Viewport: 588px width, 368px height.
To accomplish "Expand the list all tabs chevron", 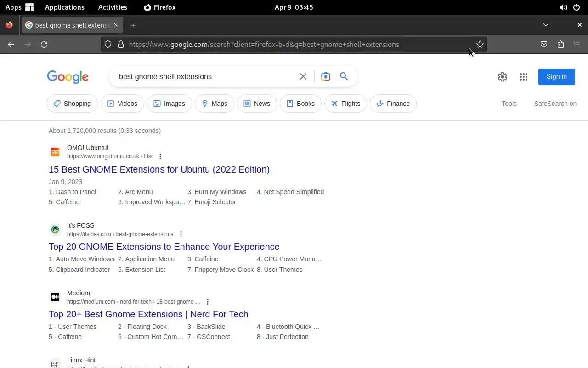I will (546, 25).
